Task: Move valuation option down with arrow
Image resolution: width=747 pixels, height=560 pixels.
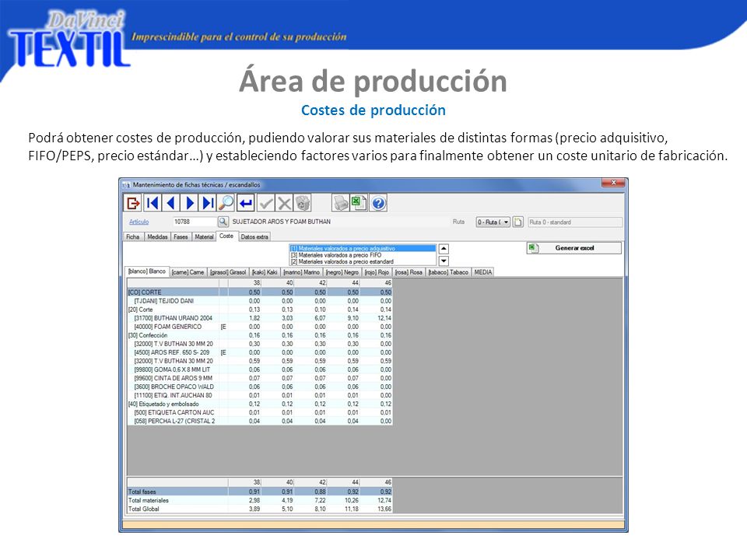Action: pos(444,261)
